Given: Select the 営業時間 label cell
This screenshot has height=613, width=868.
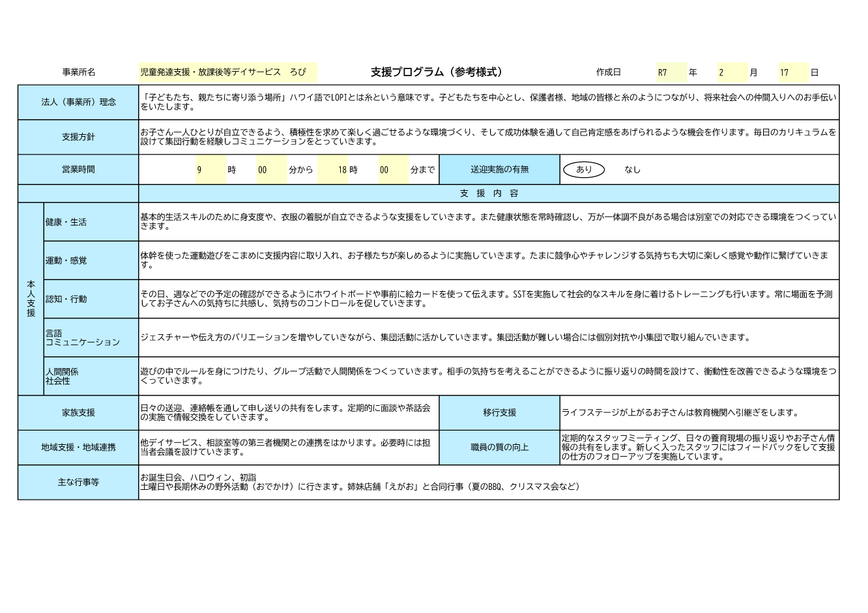Looking at the screenshot, I should tap(78, 170).
